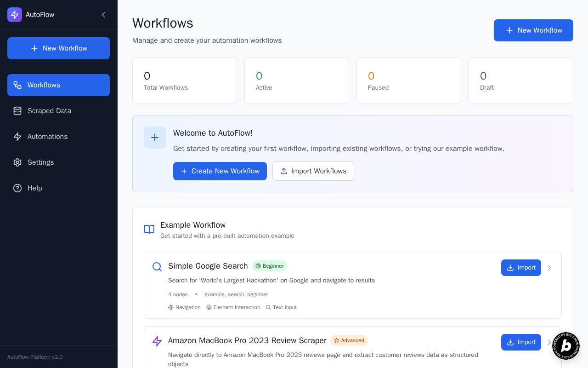
Task: Click the sidebar New Workflow button
Action: pos(58,48)
